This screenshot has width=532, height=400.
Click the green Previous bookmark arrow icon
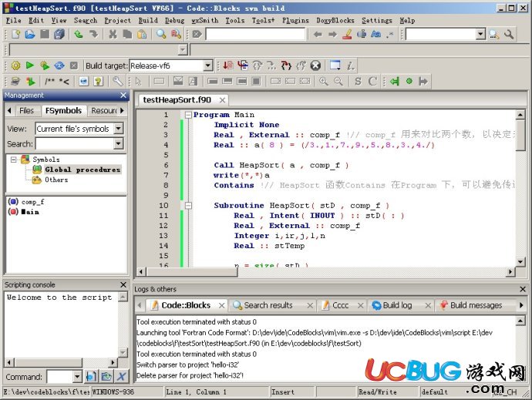(394, 82)
